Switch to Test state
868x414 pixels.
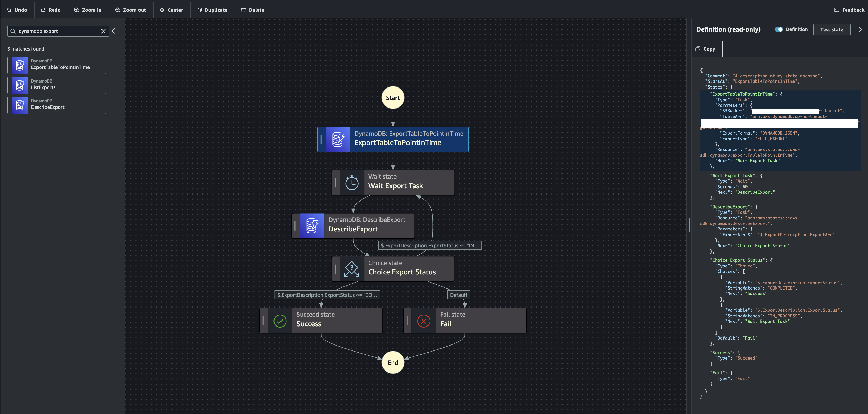pos(831,29)
